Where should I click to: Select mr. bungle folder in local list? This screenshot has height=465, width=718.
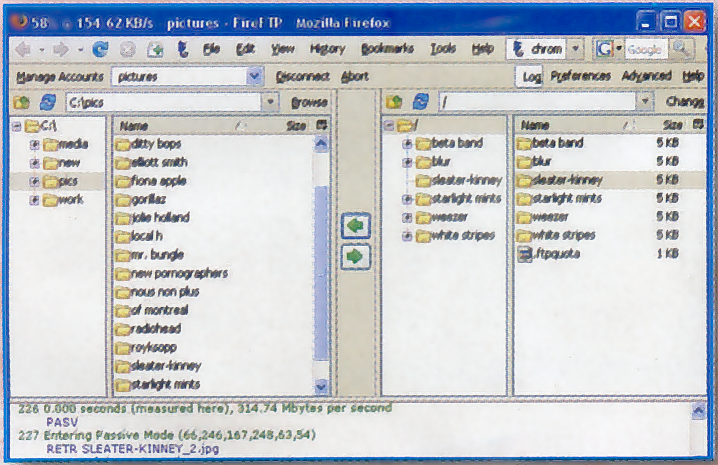tap(150, 255)
